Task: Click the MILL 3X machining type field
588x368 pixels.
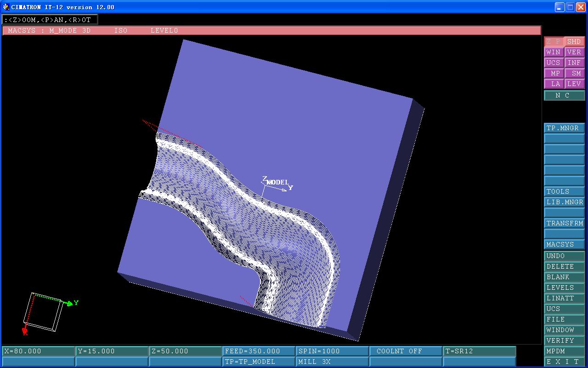Action: 333,362
